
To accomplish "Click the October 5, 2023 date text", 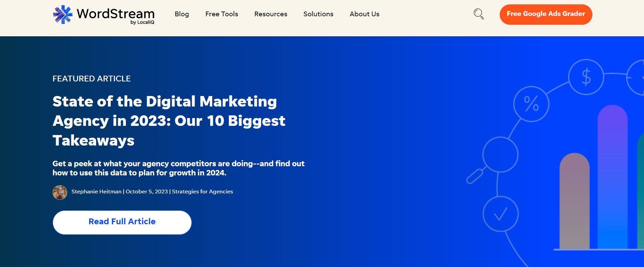I will point(147,192).
